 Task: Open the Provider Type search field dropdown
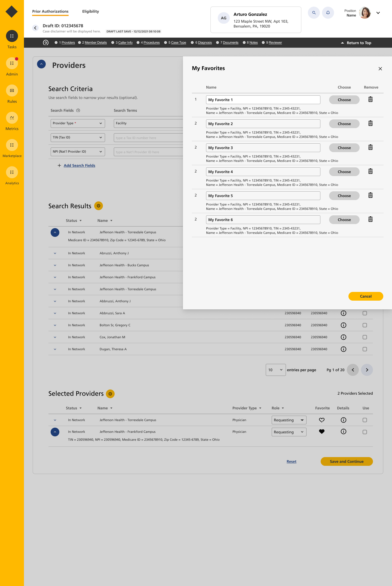coord(78,123)
